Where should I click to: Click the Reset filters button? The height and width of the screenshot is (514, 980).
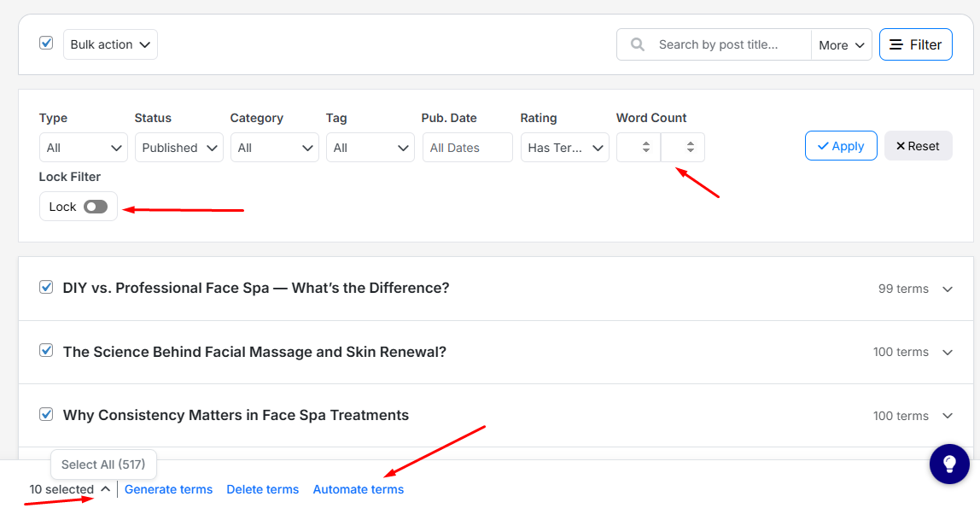tap(918, 146)
